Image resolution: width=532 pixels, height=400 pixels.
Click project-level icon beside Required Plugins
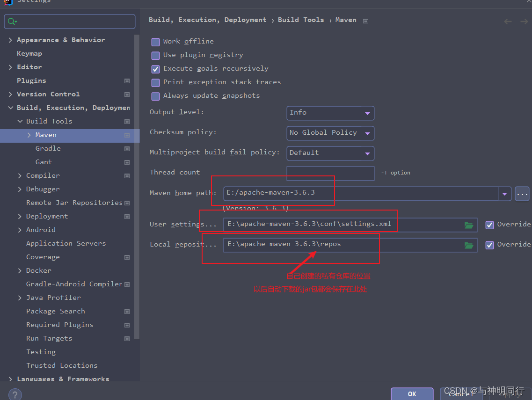127,325
